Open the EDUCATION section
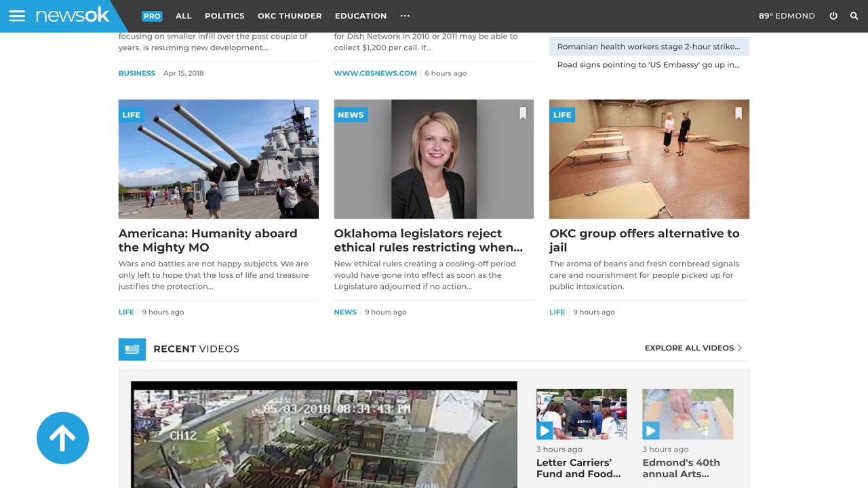Image resolution: width=868 pixels, height=488 pixels. [361, 16]
